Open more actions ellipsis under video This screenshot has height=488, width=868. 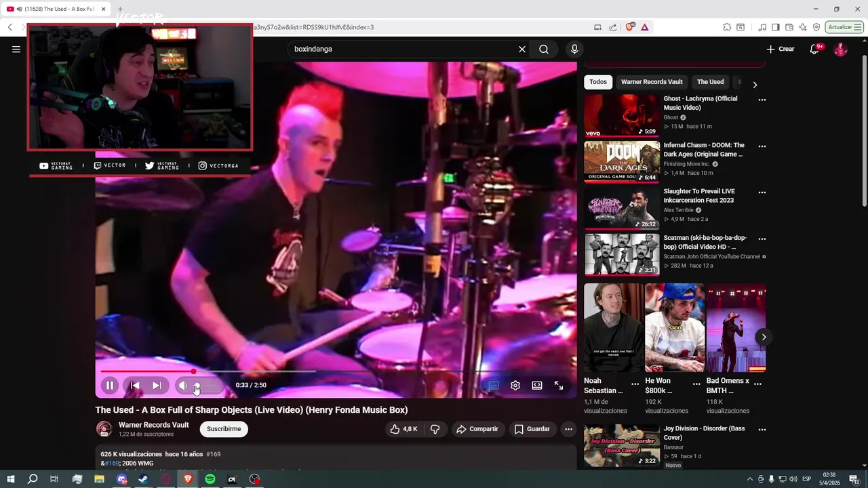pyautogui.click(x=568, y=429)
